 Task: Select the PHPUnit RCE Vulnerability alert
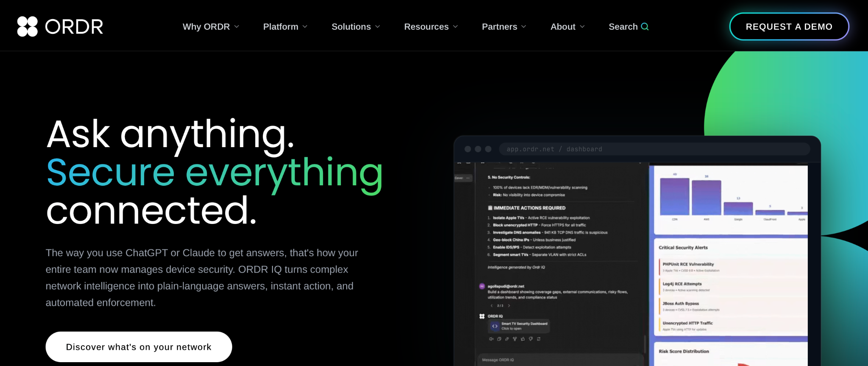click(x=733, y=267)
